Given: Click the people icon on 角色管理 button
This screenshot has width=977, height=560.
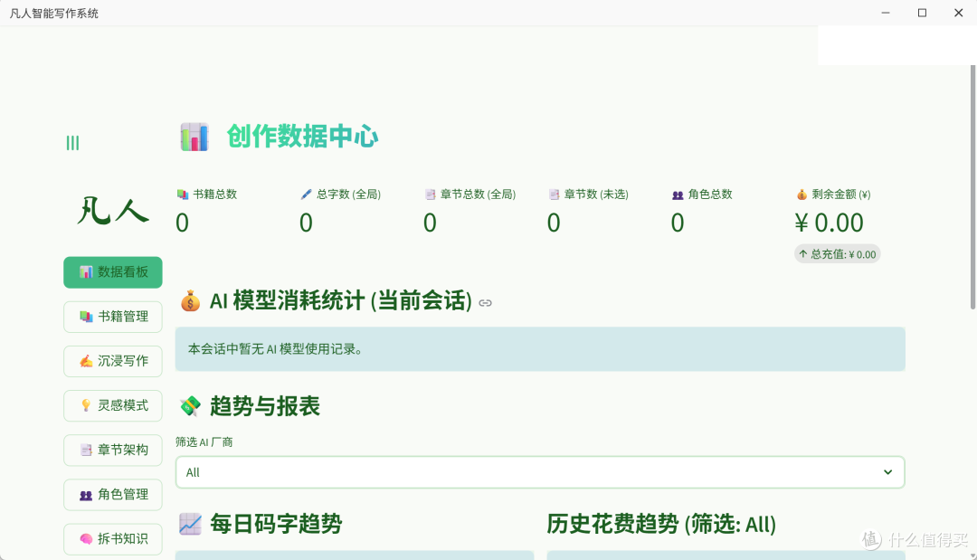Looking at the screenshot, I should (86, 495).
